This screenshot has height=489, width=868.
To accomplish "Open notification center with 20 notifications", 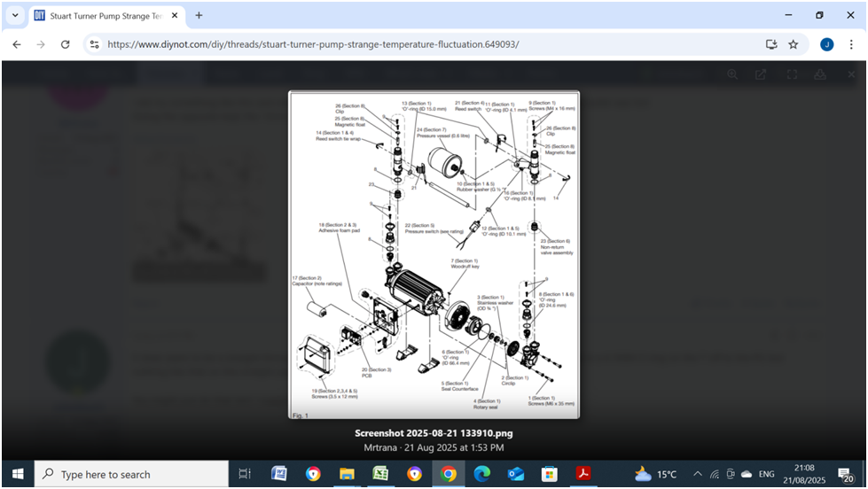I will [845, 475].
